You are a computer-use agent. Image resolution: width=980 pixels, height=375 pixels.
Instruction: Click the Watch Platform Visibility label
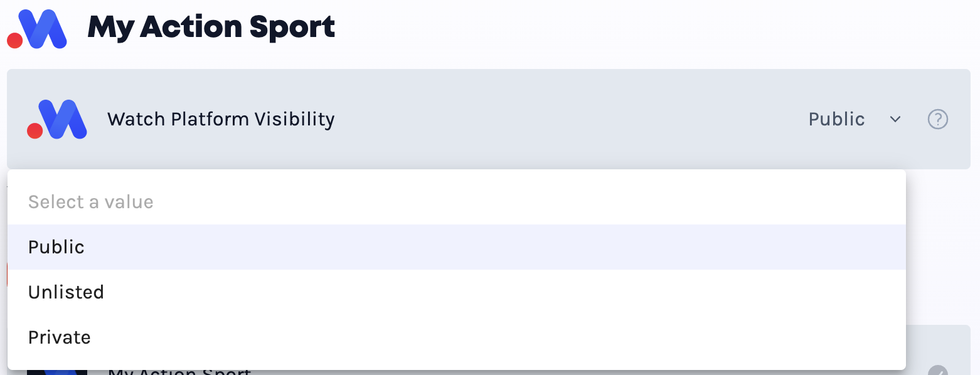221,119
